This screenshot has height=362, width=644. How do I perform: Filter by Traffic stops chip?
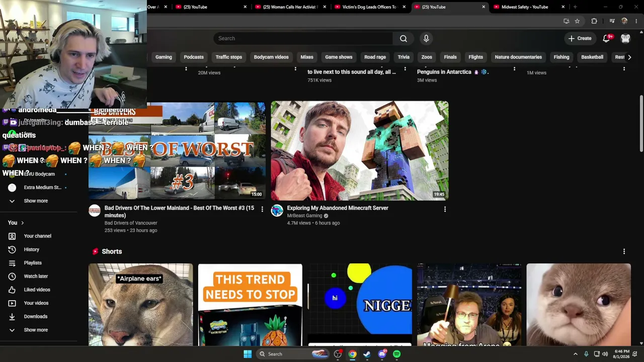[x=229, y=57]
